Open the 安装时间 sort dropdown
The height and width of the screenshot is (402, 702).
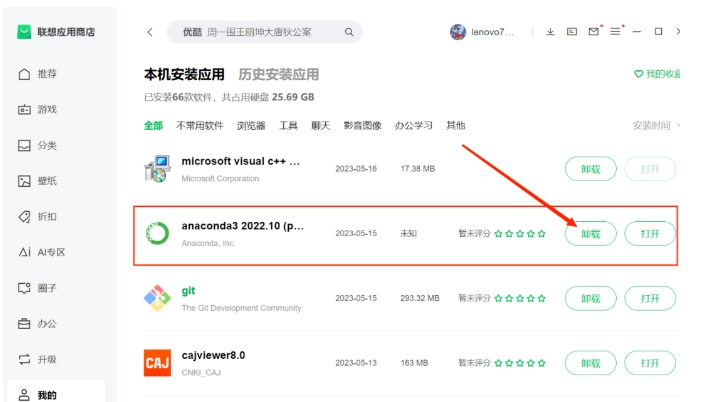coord(656,126)
